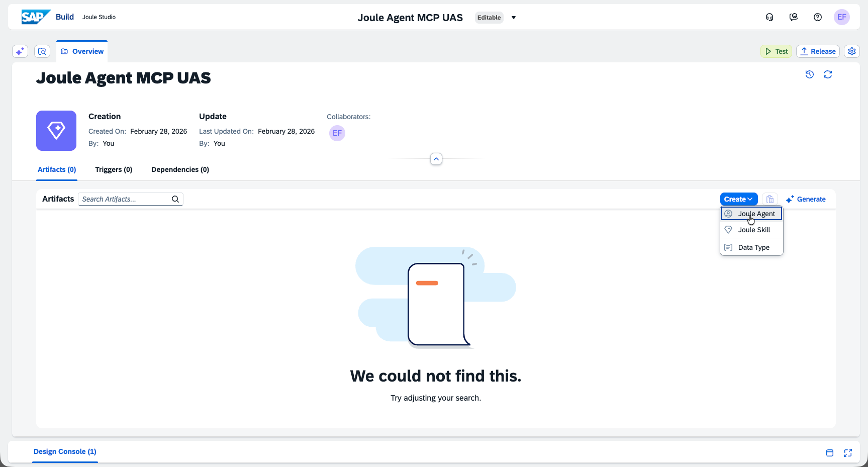This screenshot has width=868, height=467.
Task: Click the Release button
Action: 818,51
